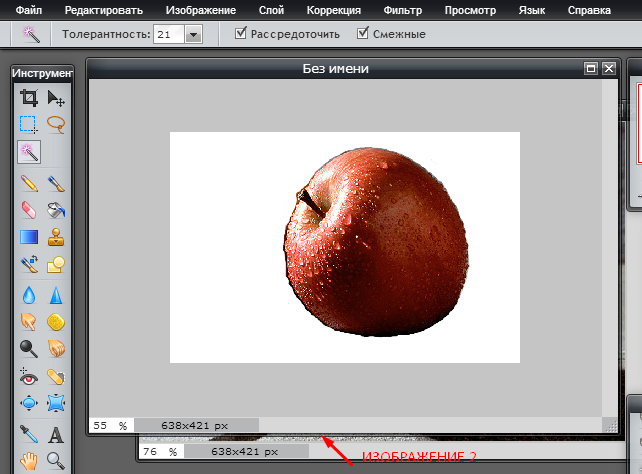Select the Gradient tool
Image resolution: width=642 pixels, height=474 pixels.
(29, 237)
